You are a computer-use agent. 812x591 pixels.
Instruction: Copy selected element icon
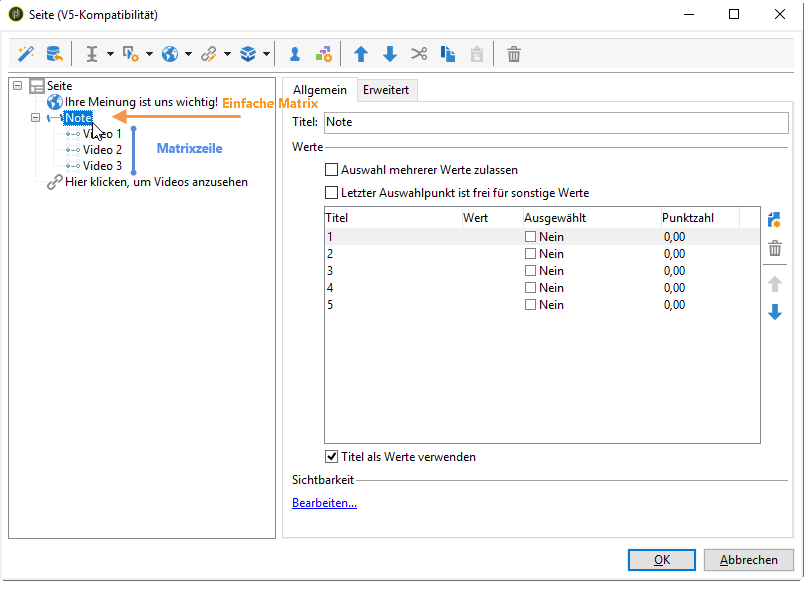coord(448,54)
